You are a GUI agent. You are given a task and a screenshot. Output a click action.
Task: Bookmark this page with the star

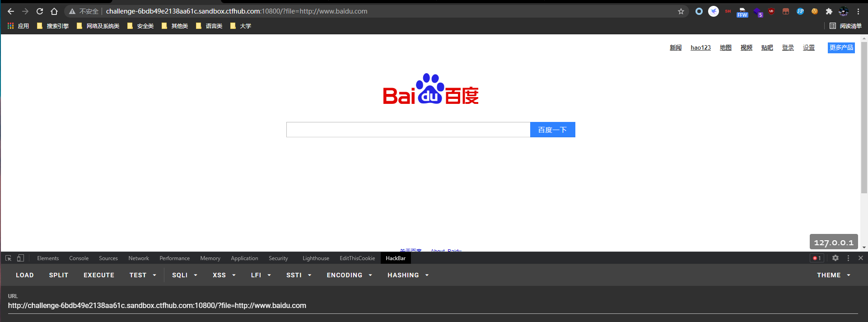pos(681,11)
